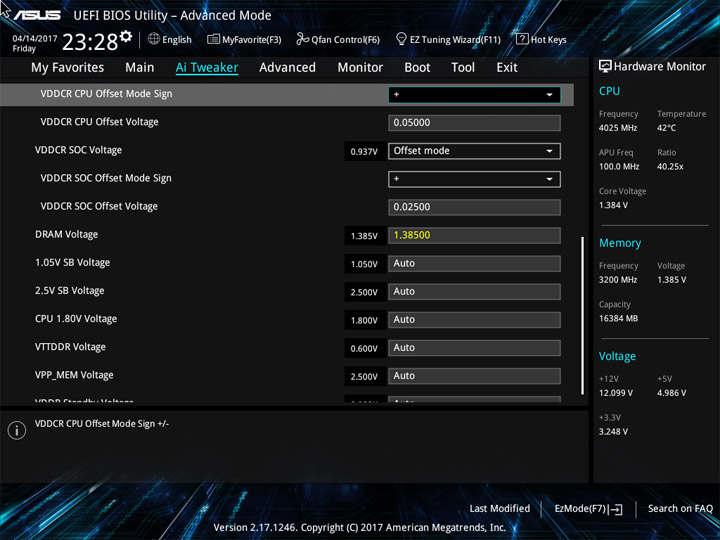This screenshot has height=540, width=720.
Task: Click the CPU 1.80V Voltage Auto field
Action: [474, 320]
